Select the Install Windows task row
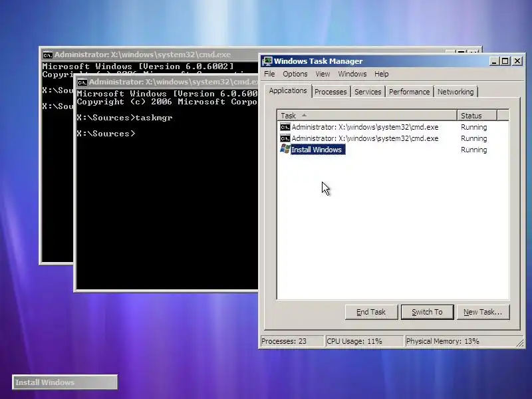The image size is (532, 399). [392, 150]
